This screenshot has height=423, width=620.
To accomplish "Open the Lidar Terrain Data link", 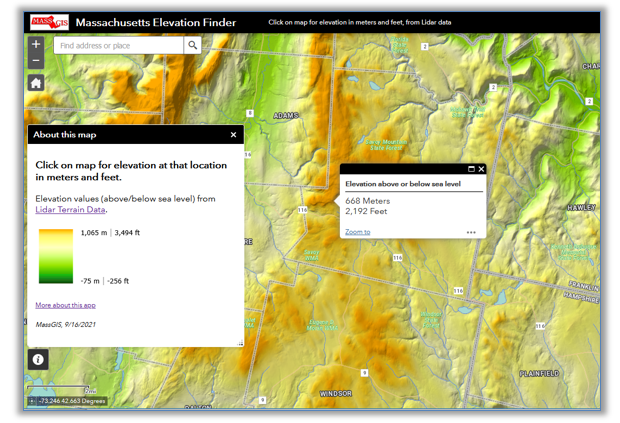I will tap(70, 210).
